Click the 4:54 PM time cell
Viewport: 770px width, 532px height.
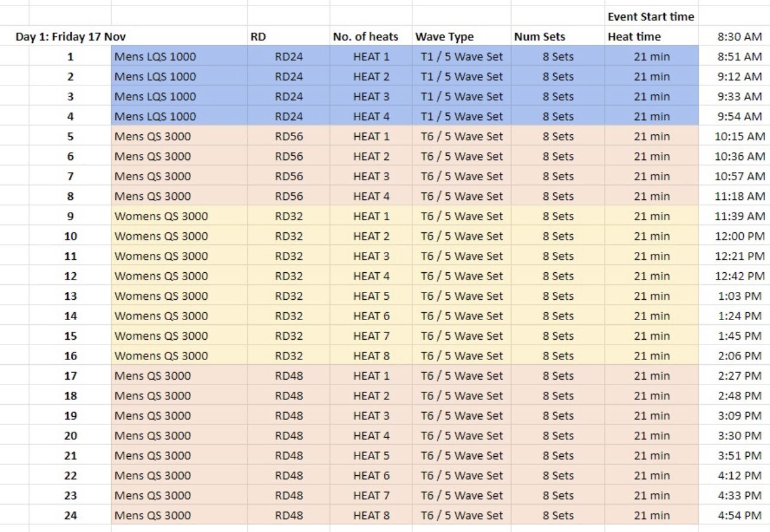click(740, 515)
